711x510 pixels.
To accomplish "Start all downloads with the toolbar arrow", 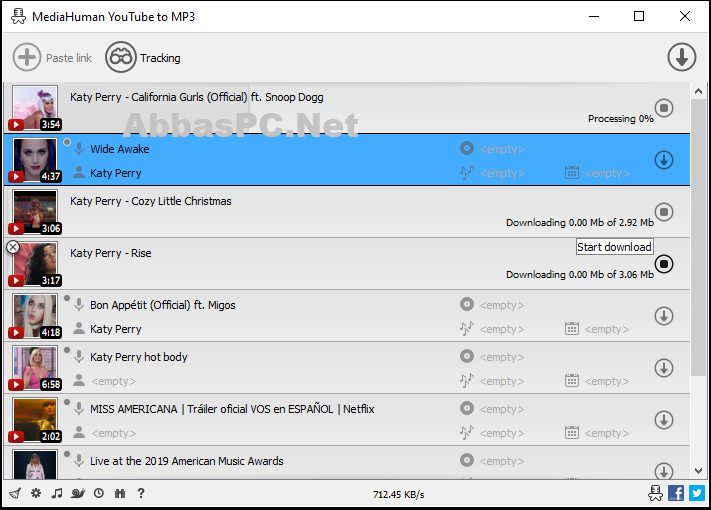I will pos(681,57).
